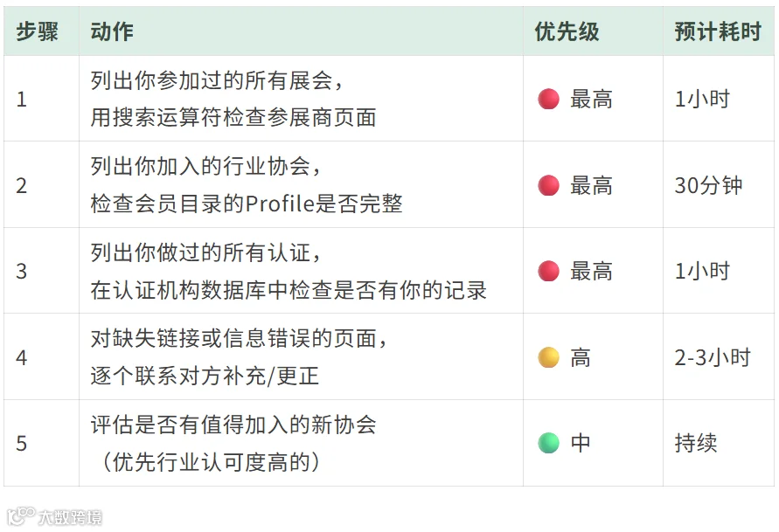Screen dimensions: 779x532
Task: Click the red priority dot in step 2
Action: tap(548, 185)
